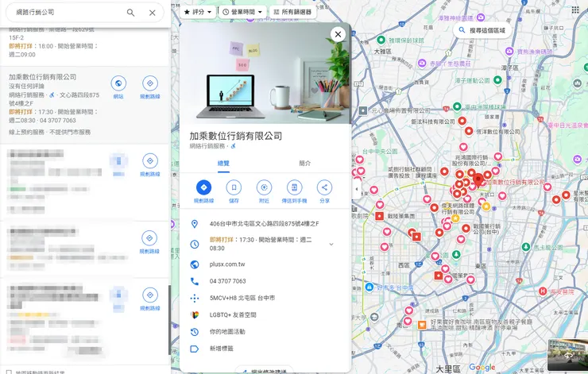Collapse the side panel with the arrow handle
The image size is (588, 374).
[356, 189]
